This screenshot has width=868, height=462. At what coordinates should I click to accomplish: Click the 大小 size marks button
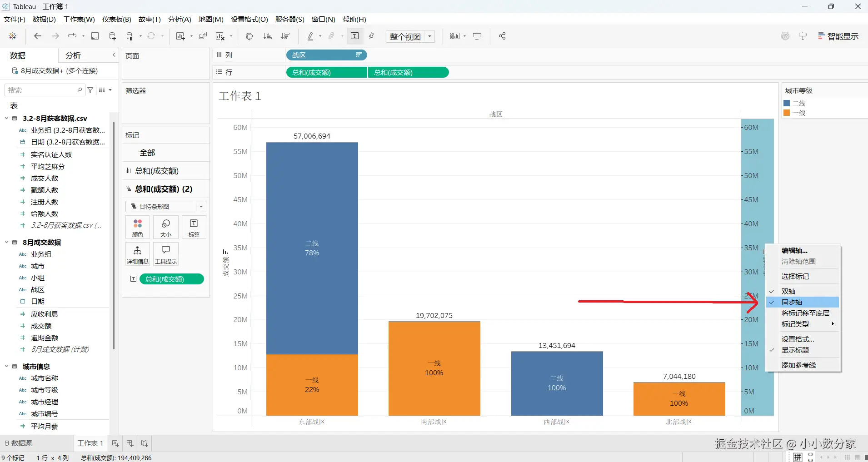point(166,228)
